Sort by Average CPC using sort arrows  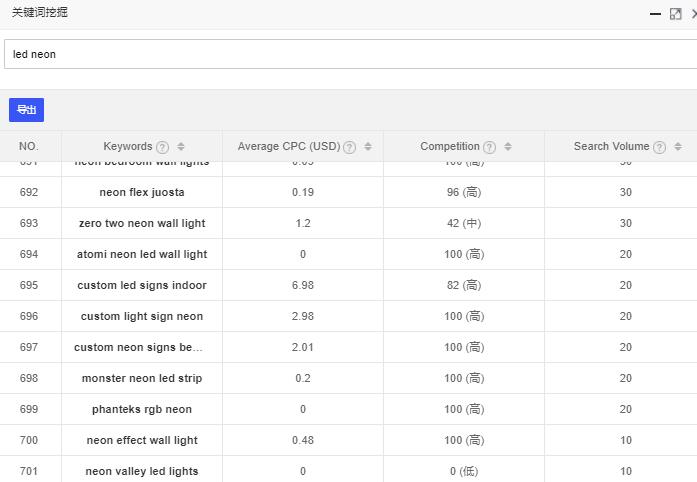tap(367, 147)
